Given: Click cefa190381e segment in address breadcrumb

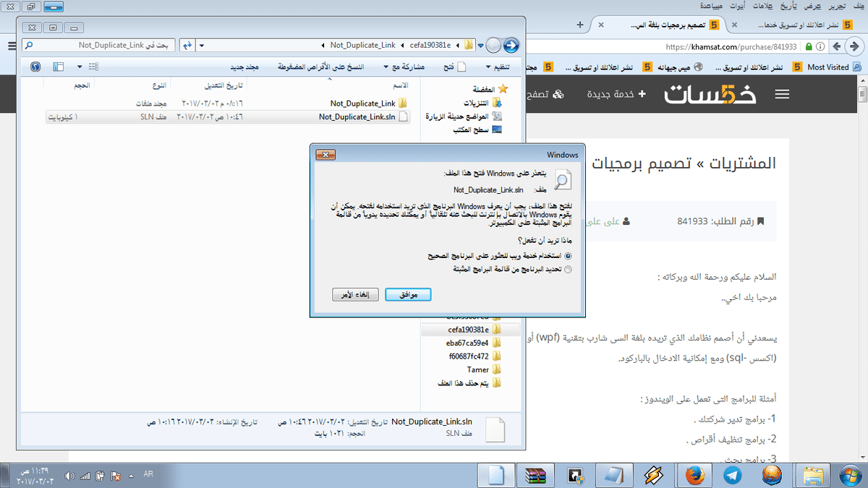Looking at the screenshot, I should pyautogui.click(x=430, y=46).
